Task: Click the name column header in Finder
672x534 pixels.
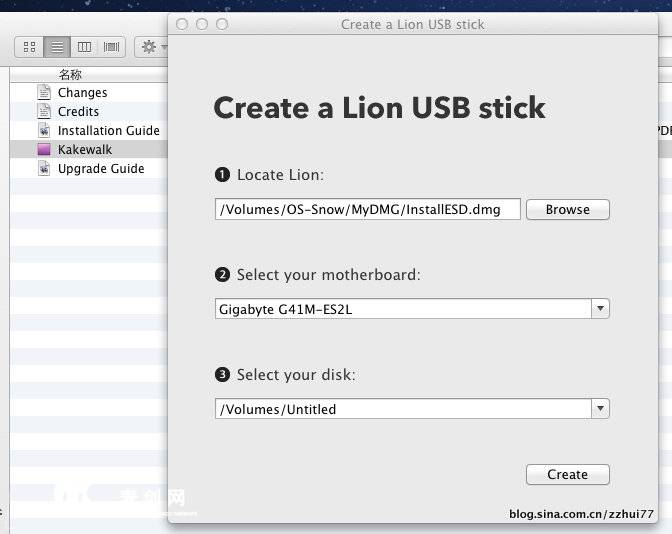Action: 70,74
